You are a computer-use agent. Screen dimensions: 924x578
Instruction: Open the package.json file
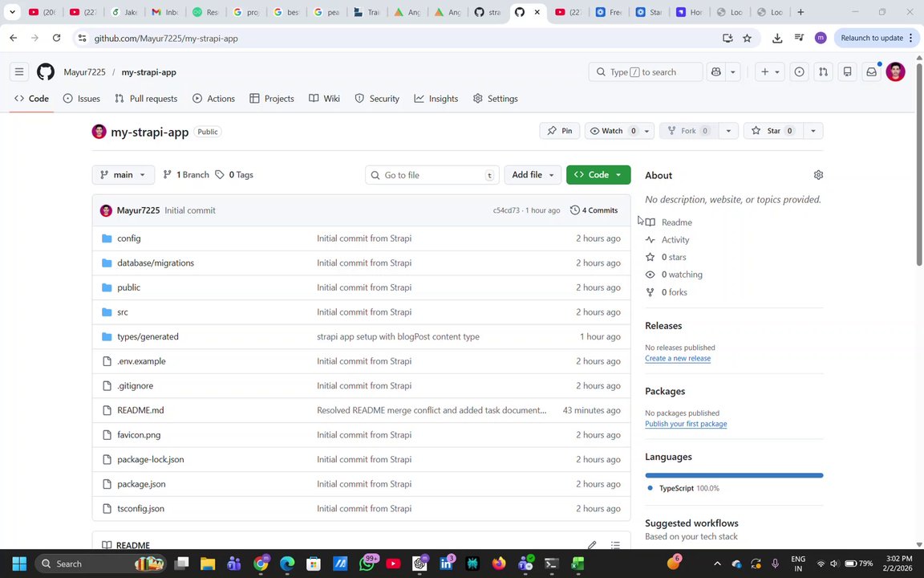pyautogui.click(x=141, y=483)
